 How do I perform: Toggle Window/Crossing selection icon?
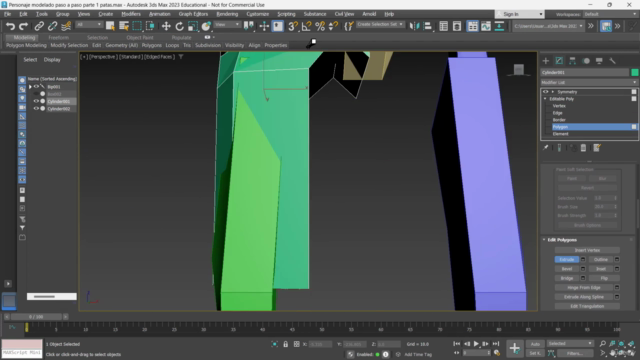pos(151,26)
